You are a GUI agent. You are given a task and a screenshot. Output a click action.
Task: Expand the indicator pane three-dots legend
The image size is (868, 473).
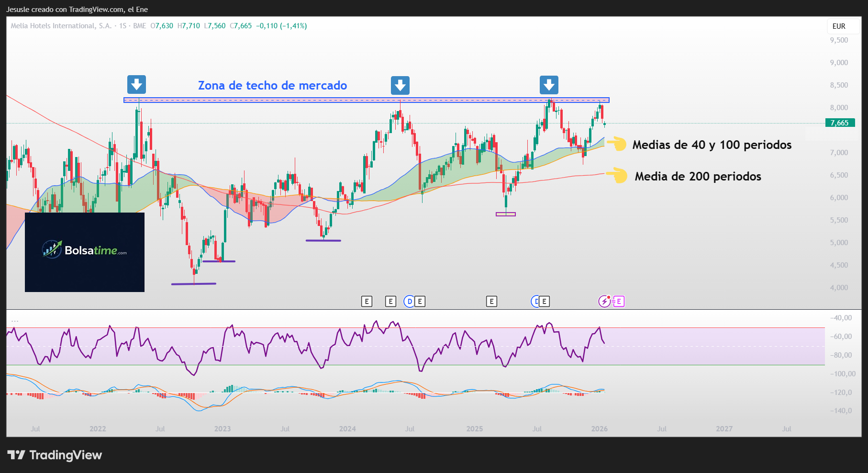click(15, 320)
